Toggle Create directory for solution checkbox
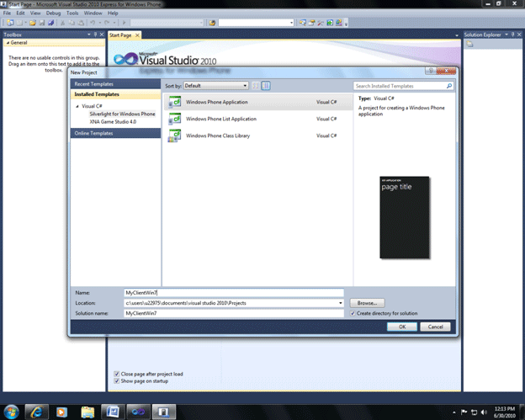525x420 pixels. pos(353,313)
